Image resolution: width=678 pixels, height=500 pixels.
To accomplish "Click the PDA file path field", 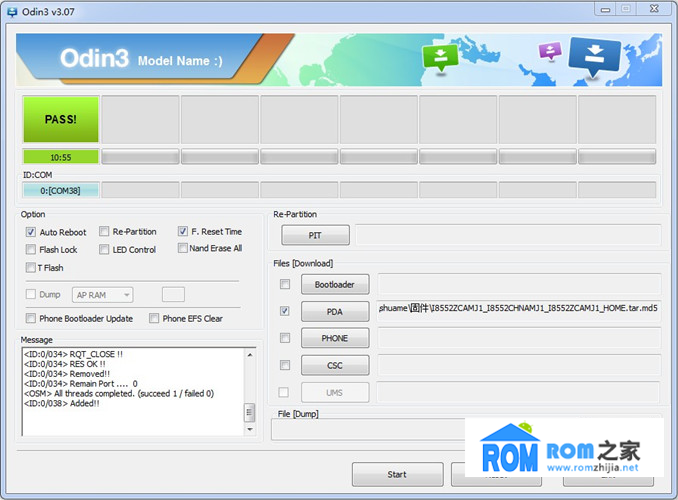I will (x=519, y=311).
